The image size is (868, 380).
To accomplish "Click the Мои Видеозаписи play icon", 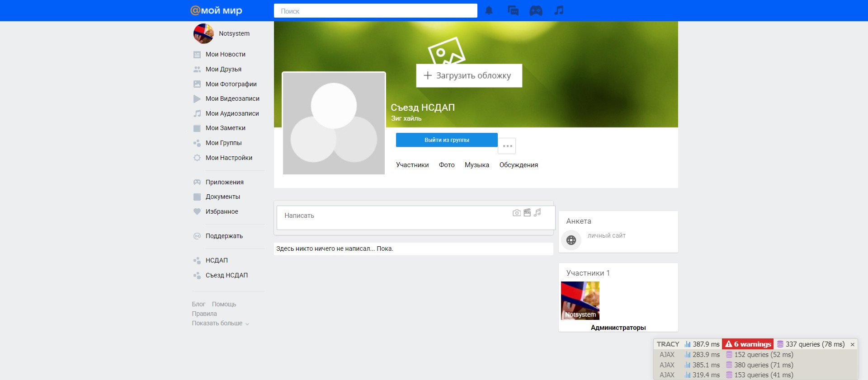I will [x=197, y=99].
